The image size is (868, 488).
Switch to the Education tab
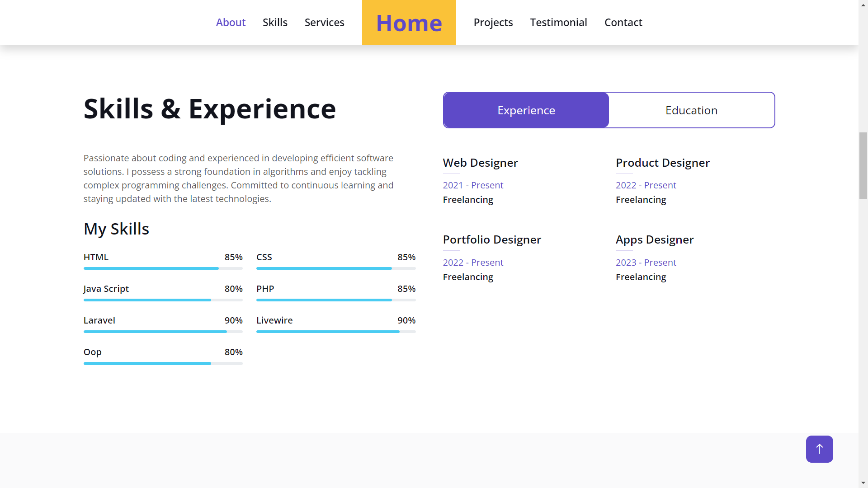tap(691, 110)
